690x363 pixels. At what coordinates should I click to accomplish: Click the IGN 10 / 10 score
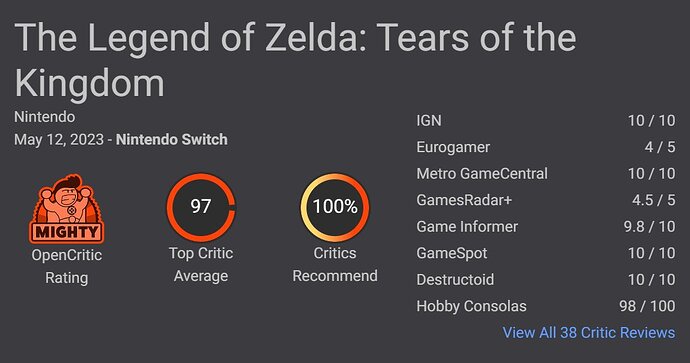coord(651,121)
